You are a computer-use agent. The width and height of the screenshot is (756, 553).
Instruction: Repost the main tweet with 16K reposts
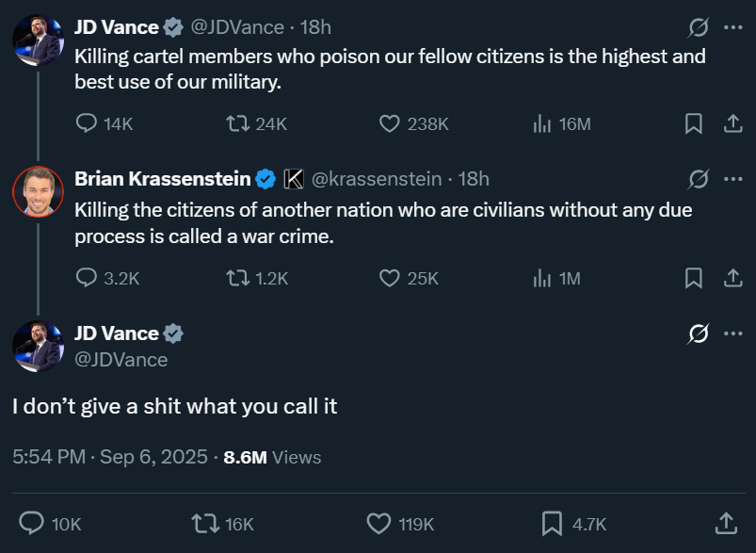click(201, 523)
